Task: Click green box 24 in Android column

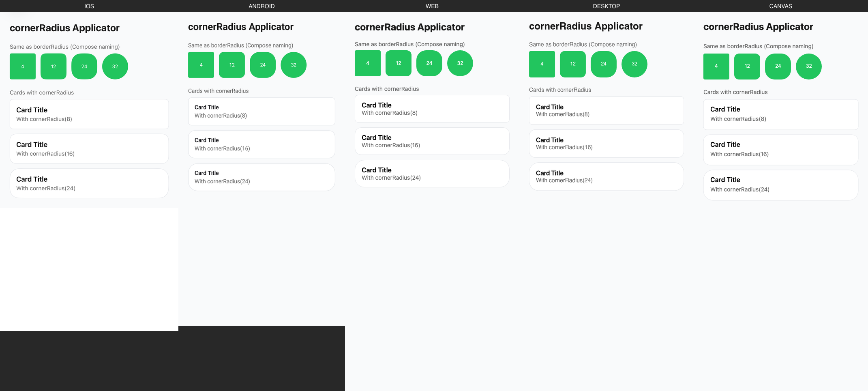Action: pos(263,65)
